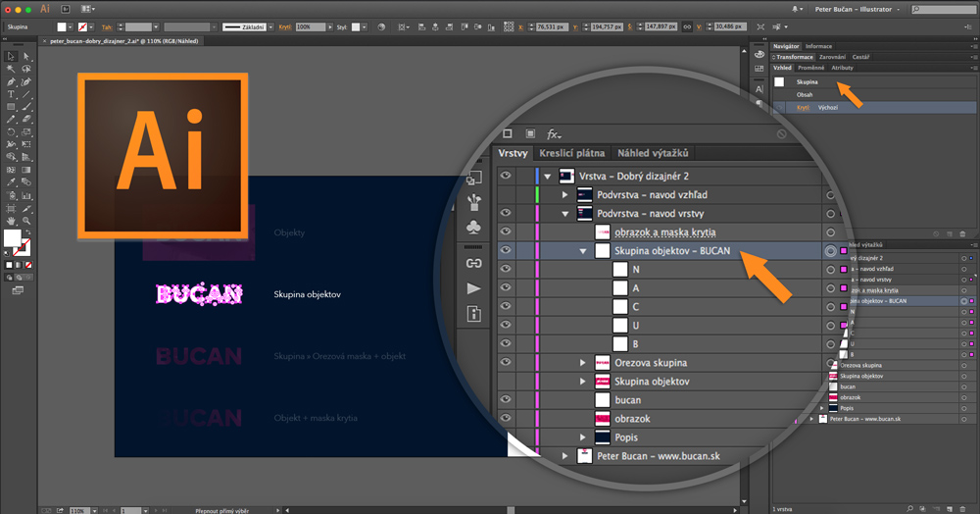Click Krytí link in the Vzhled panel
This screenshot has width=980, height=514.
(803, 108)
